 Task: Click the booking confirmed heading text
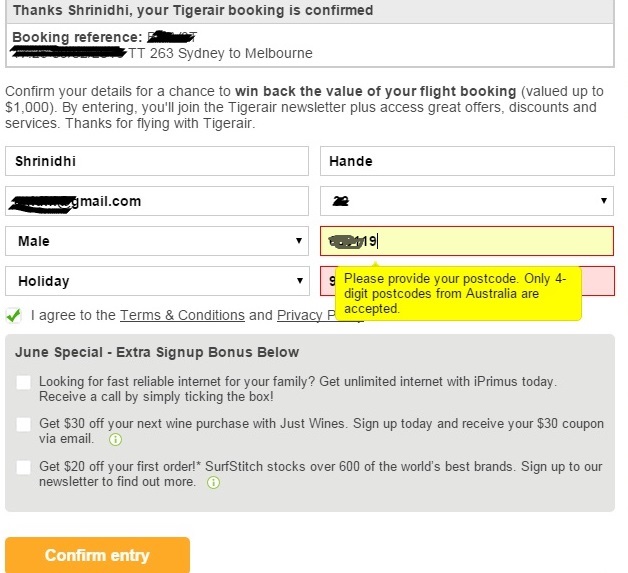tap(192, 11)
